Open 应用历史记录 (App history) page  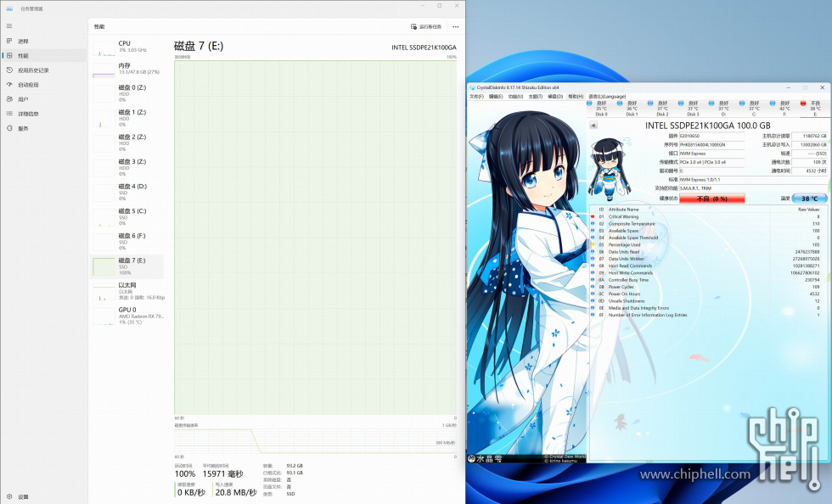coord(44,70)
